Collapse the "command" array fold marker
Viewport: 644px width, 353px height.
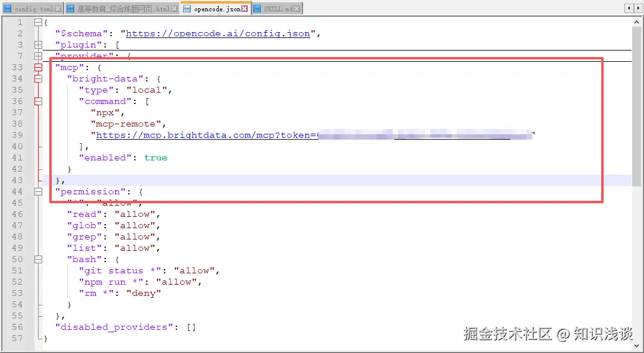[x=38, y=101]
